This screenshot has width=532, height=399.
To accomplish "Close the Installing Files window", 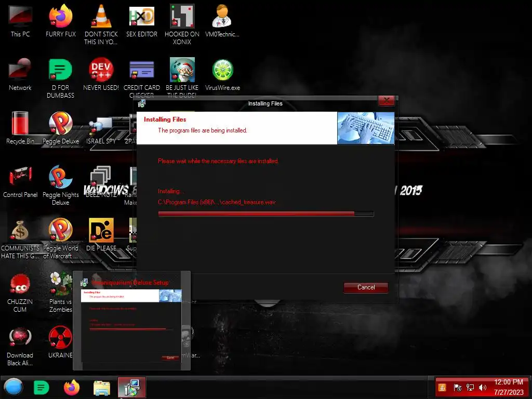I will [386, 101].
